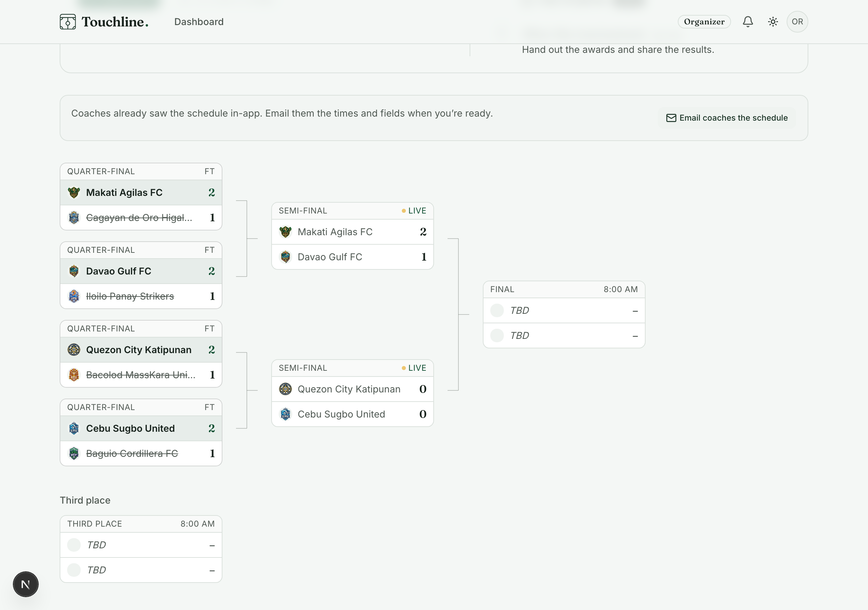868x610 pixels.
Task: Click the Bacolod MassKara Uni... crest
Action: (74, 375)
